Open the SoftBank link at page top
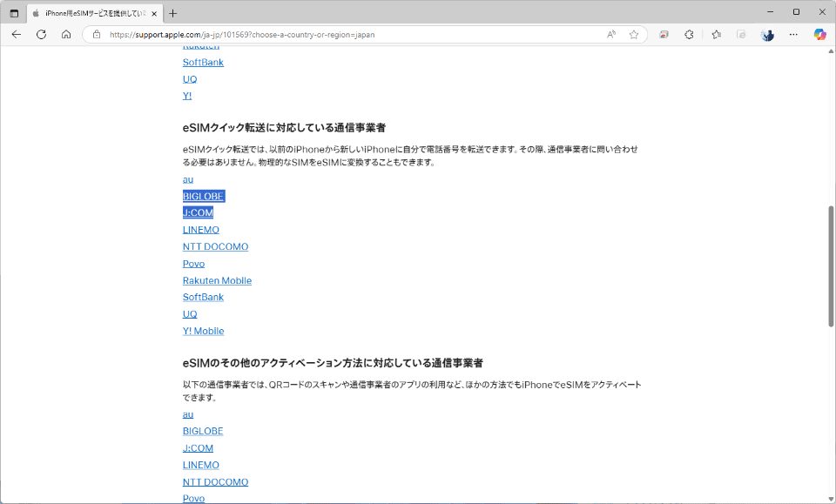This screenshot has width=836, height=504. (203, 63)
